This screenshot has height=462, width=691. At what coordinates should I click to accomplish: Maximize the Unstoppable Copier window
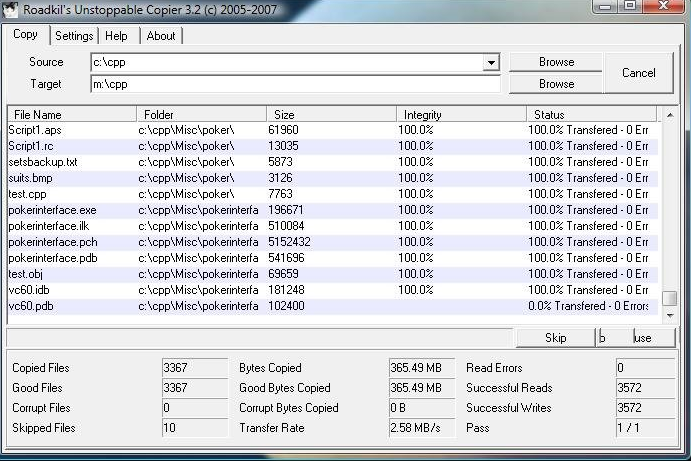631,6
